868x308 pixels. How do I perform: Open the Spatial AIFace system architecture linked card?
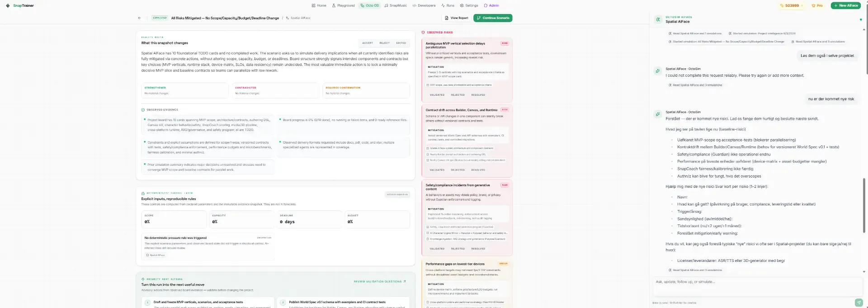tap(460, 148)
